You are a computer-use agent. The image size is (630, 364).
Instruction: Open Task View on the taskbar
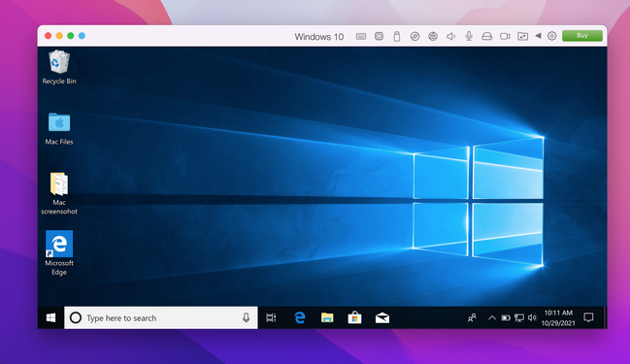point(271,317)
